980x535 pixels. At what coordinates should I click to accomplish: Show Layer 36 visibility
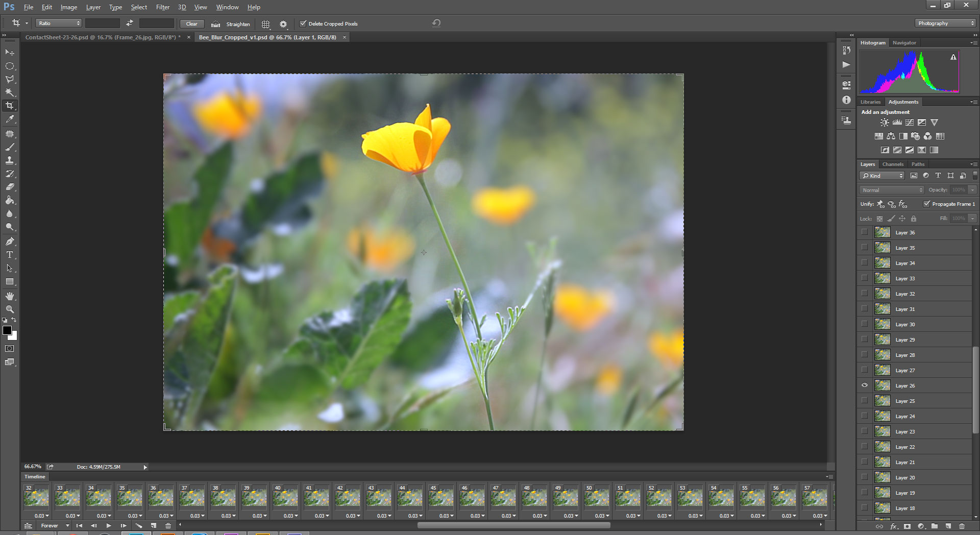pos(865,232)
